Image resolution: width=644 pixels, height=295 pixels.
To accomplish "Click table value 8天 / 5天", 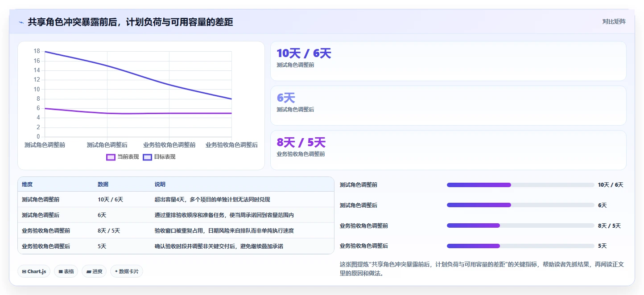I will click(109, 231).
